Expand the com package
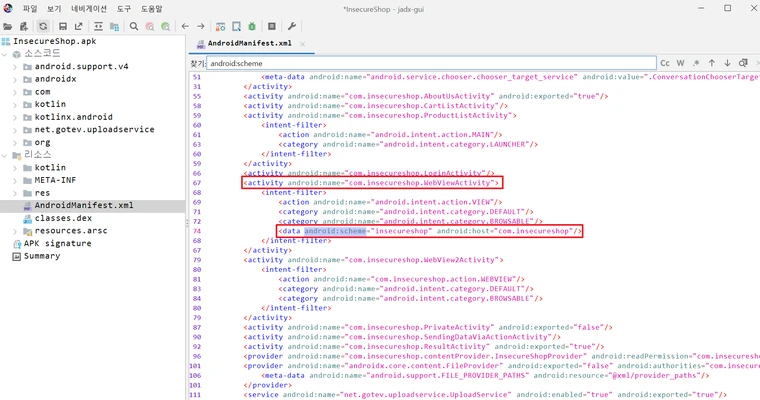 point(15,92)
